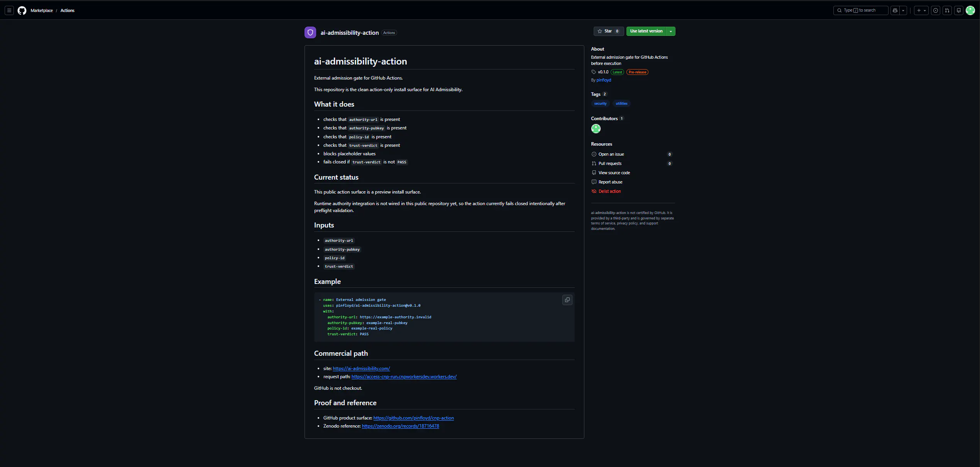Click the "What it does" heading
The height and width of the screenshot is (467, 980).
tap(334, 104)
